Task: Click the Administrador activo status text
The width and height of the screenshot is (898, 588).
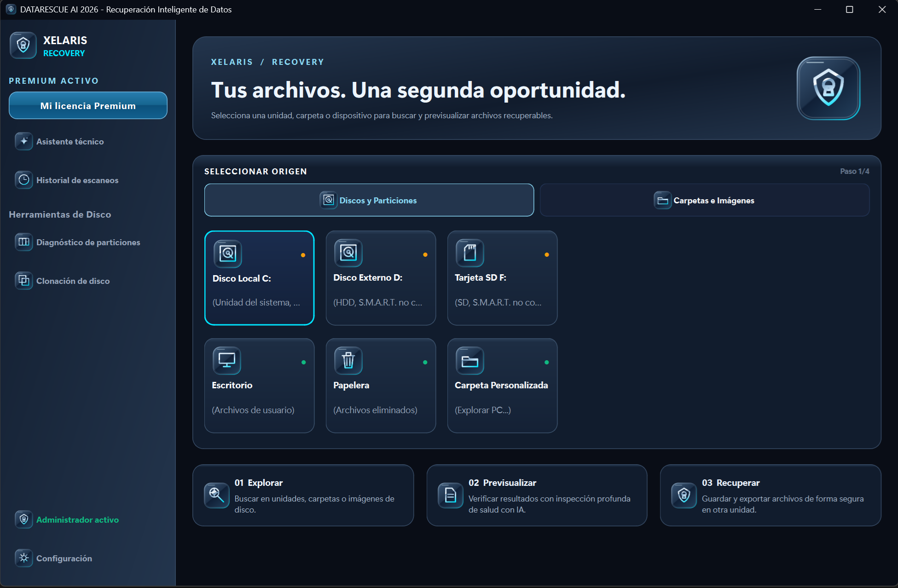Action: (77, 520)
